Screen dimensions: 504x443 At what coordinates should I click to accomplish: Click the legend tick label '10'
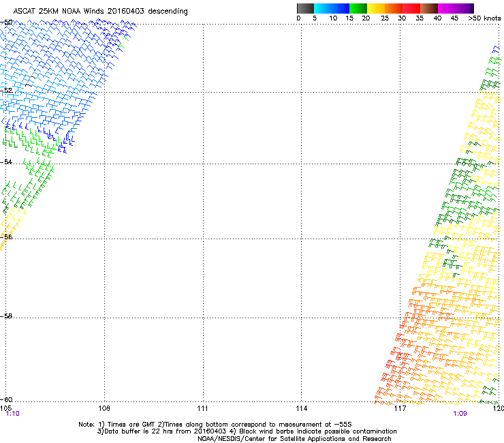(333, 18)
